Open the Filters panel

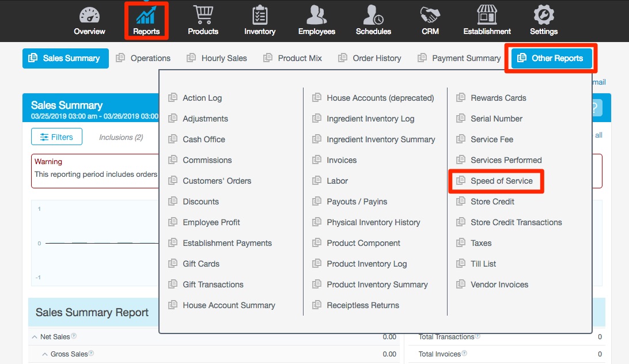pyautogui.click(x=56, y=136)
